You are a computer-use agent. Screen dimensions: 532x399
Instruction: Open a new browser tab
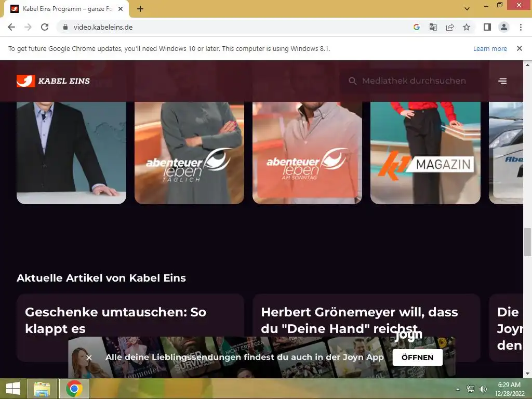[140, 9]
